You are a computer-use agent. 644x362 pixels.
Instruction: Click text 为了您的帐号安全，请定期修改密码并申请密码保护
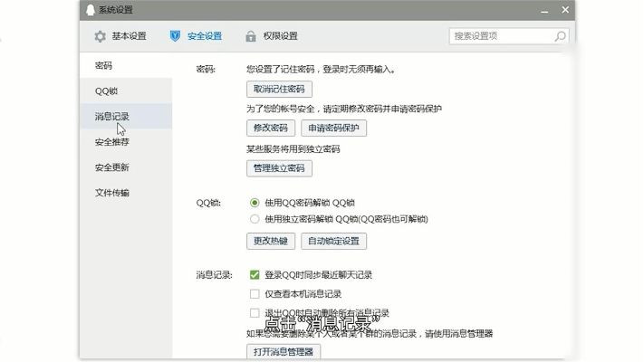(x=344, y=109)
